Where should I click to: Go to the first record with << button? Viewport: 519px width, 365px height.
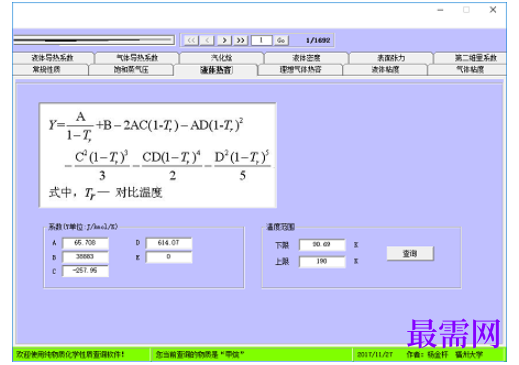click(x=191, y=40)
